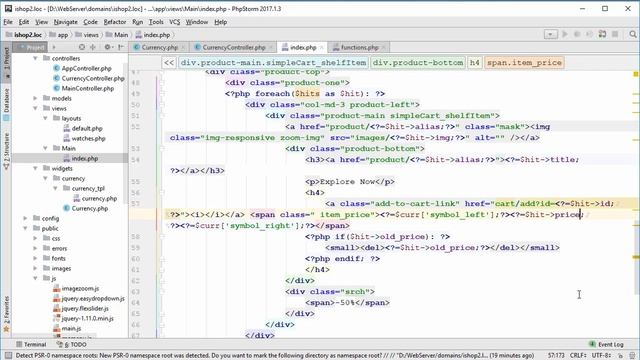Click the tool windows toggle icon in status bar

[x=8, y=356]
